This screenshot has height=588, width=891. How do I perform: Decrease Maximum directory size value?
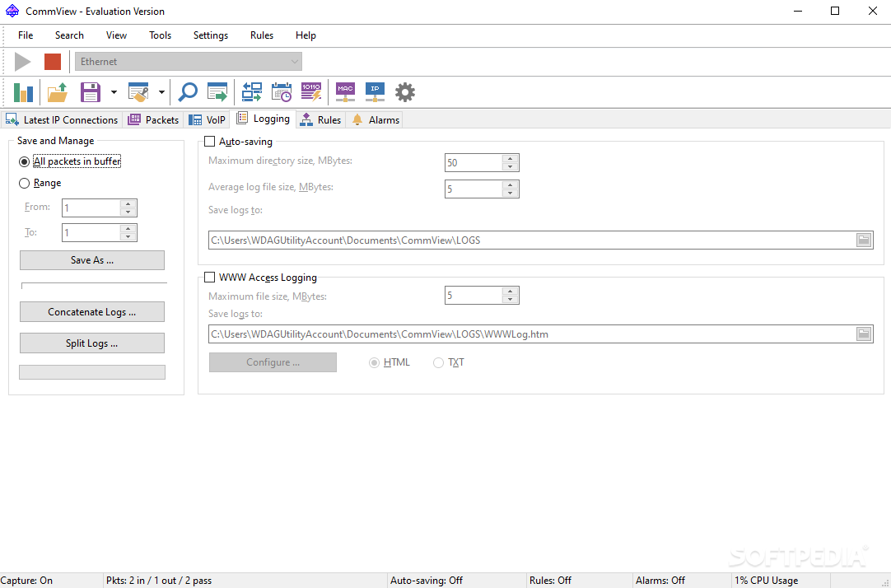click(x=511, y=166)
